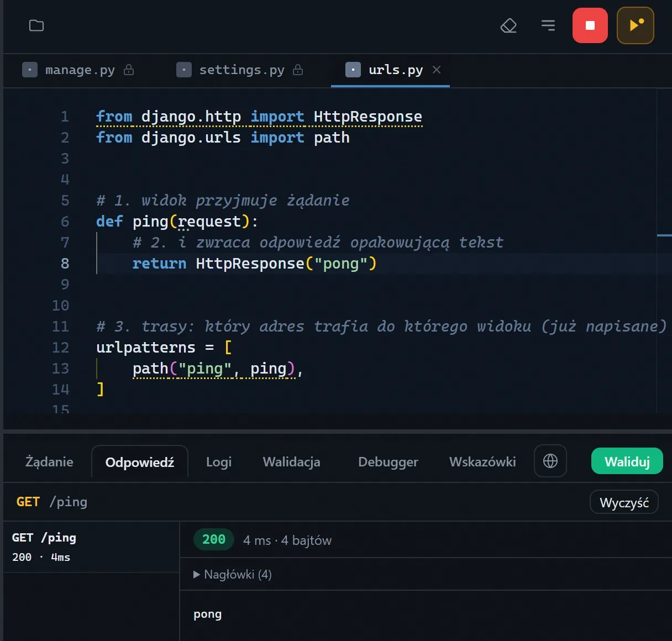Click on the def ping(request): line
The height and width of the screenshot is (641, 672).
coord(177,222)
